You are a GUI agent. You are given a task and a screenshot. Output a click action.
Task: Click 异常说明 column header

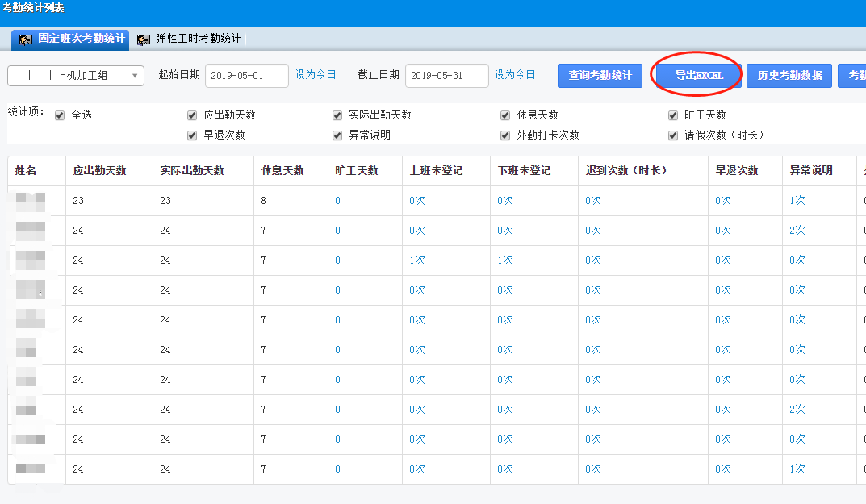tap(810, 171)
